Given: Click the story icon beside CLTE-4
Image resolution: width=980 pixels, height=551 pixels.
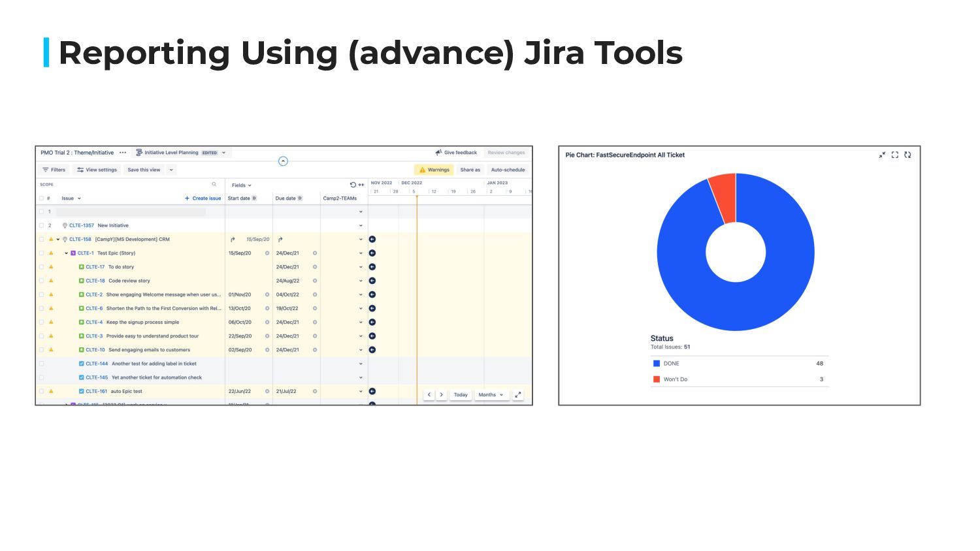Looking at the screenshot, I should point(82,323).
